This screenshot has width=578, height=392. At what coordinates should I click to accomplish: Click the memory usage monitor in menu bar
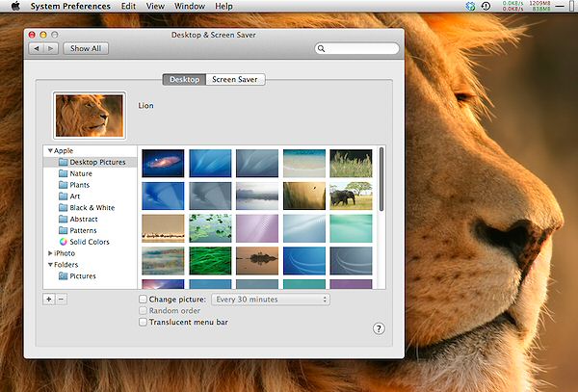pos(539,6)
